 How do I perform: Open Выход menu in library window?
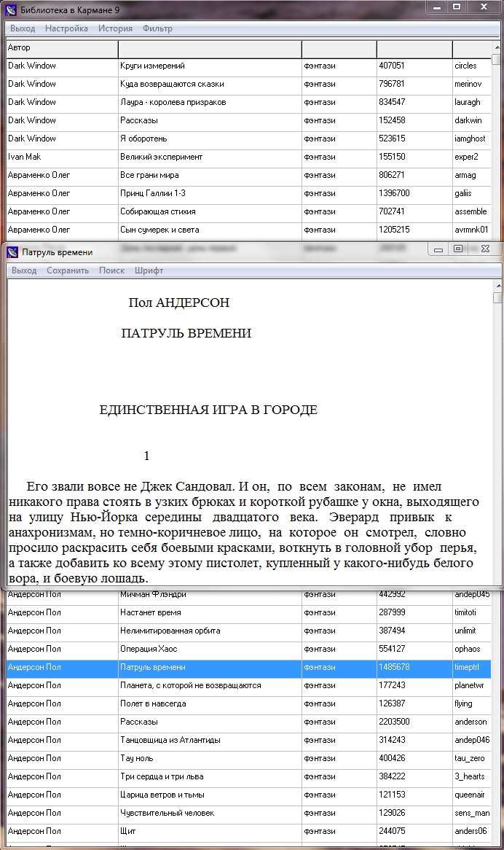tap(23, 28)
